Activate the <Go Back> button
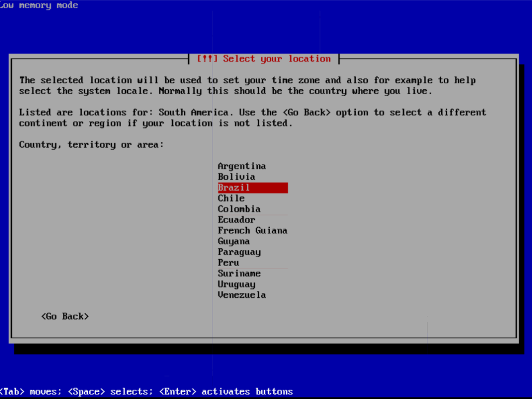 [65, 316]
